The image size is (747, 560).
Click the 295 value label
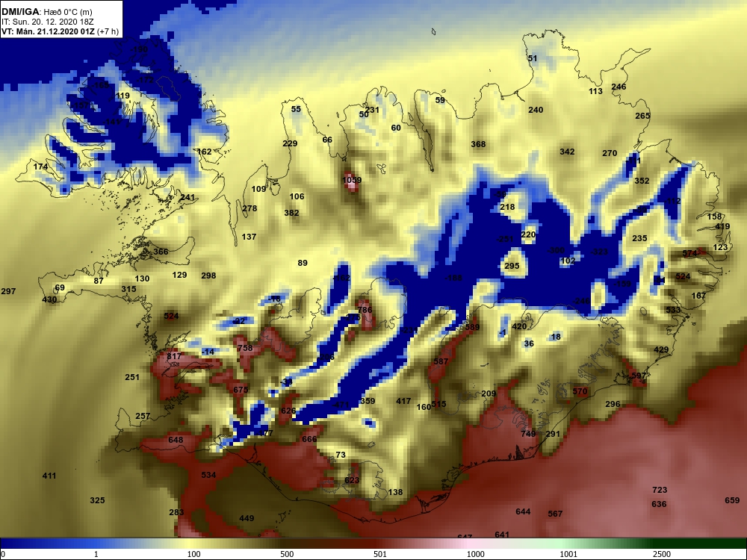[x=512, y=266]
